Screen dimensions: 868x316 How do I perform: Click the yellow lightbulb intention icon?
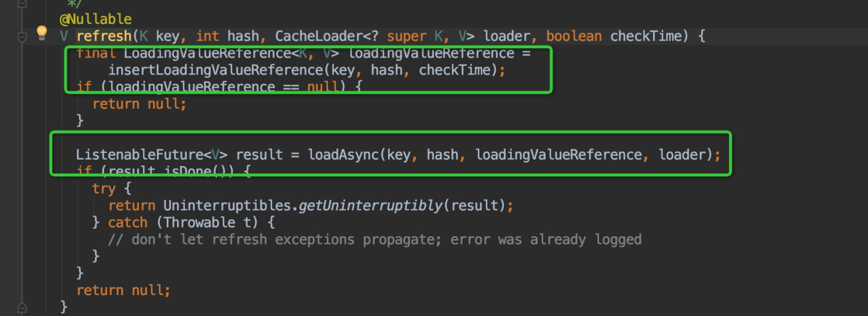click(41, 33)
